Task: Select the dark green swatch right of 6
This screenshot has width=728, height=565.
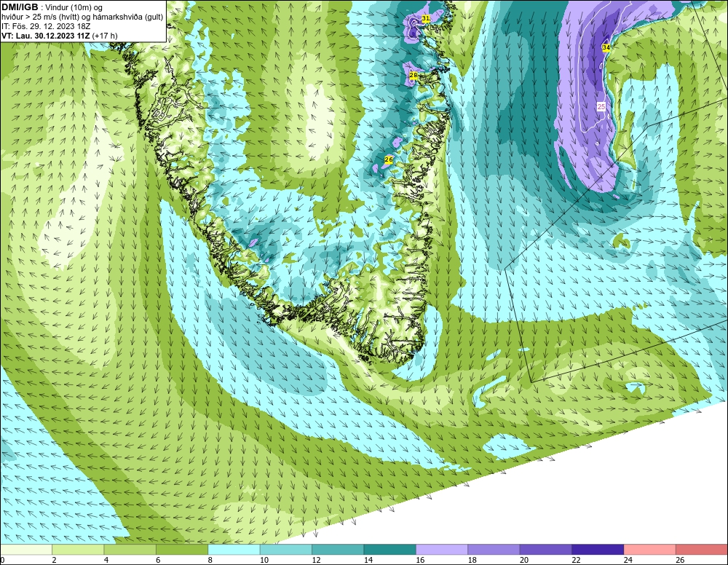Action: click(x=182, y=550)
